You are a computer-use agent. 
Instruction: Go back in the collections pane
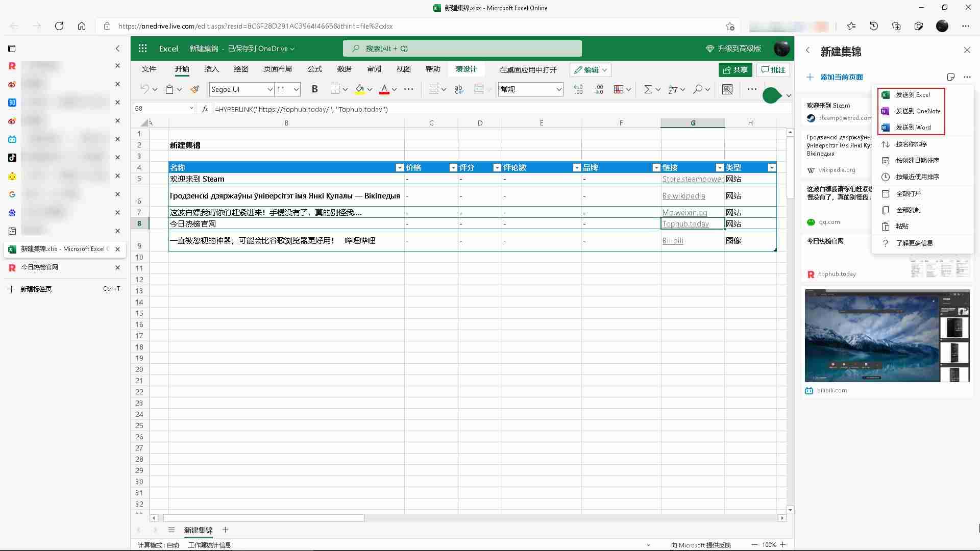coord(808,51)
